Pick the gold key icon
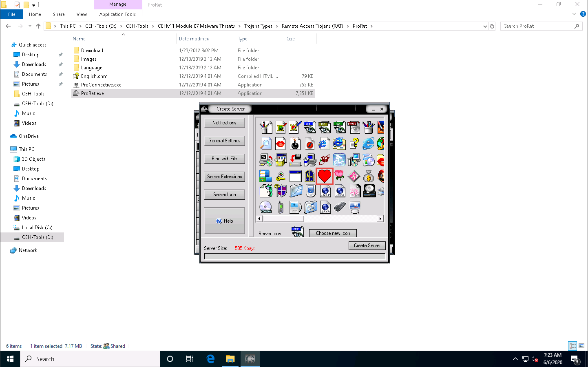This screenshot has width=588, height=367. coord(281,176)
